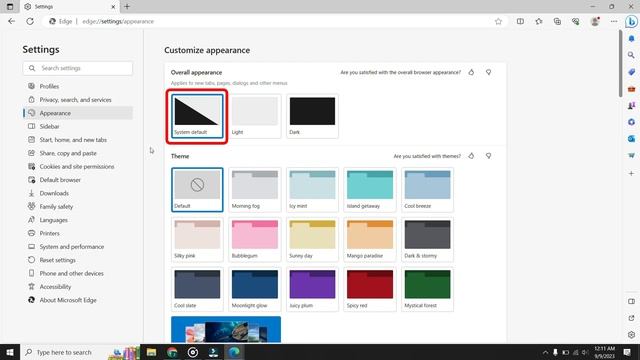Add a sidebar app with plus icon
Image resolution: width=640 pixels, height=360 pixels.
coord(631,173)
